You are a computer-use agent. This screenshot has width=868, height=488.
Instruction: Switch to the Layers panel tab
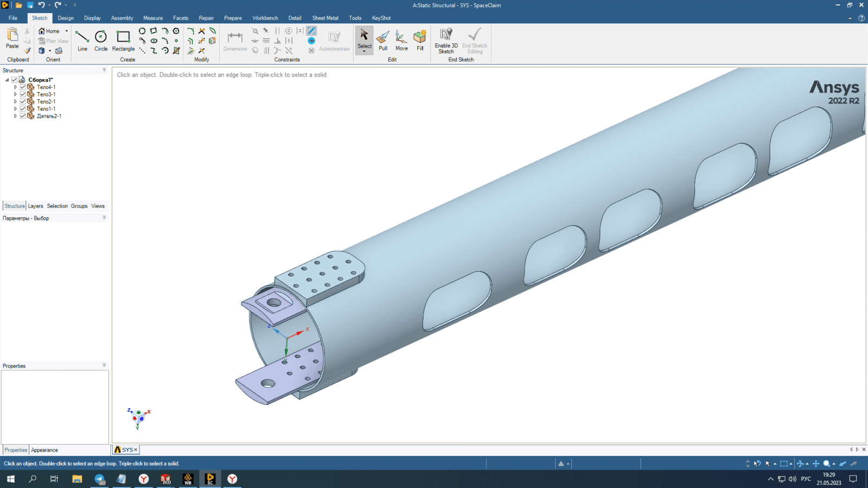pos(35,206)
